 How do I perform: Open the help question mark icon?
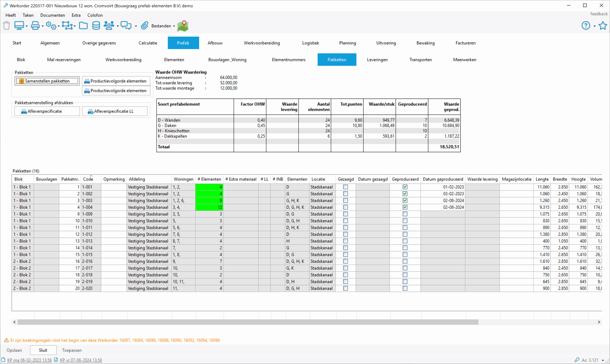pos(585,25)
